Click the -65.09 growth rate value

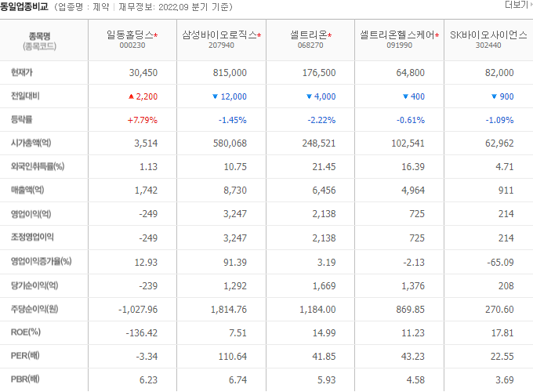[500, 263]
